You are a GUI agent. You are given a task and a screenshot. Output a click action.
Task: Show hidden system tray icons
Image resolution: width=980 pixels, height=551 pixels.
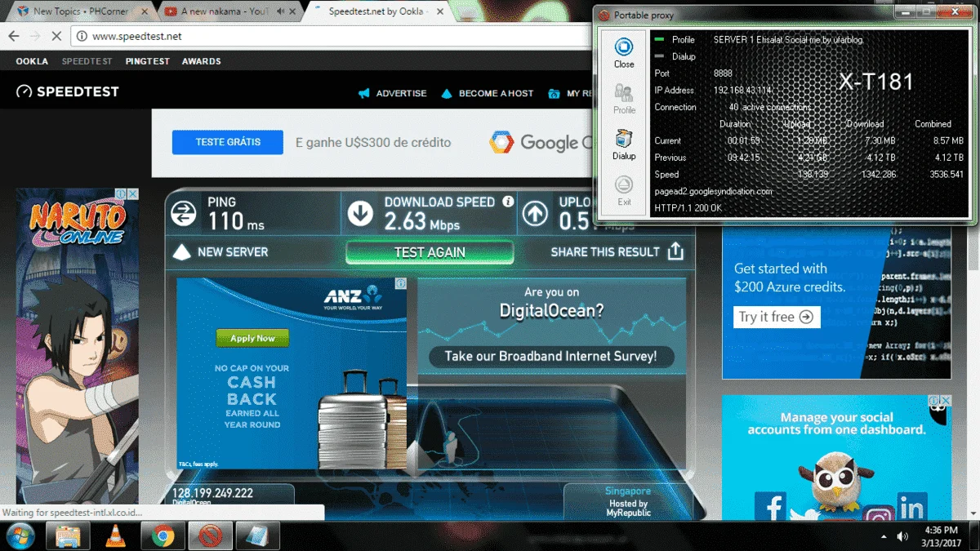click(884, 537)
